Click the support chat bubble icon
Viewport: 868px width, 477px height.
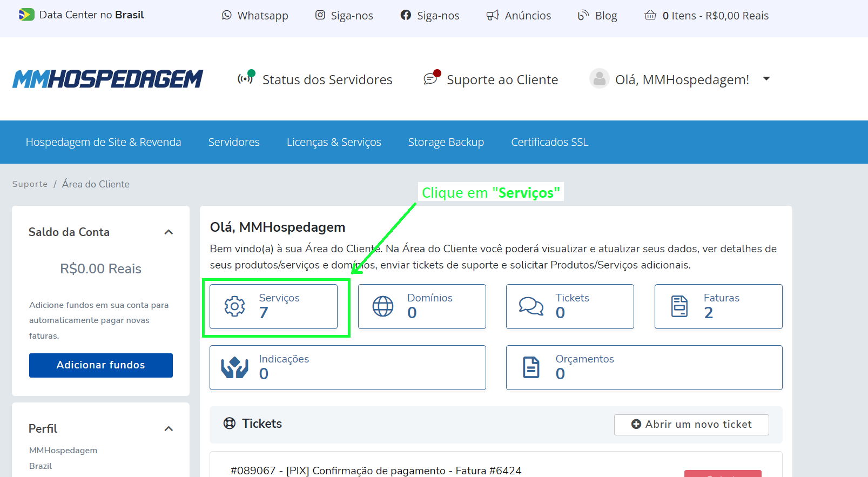[432, 78]
